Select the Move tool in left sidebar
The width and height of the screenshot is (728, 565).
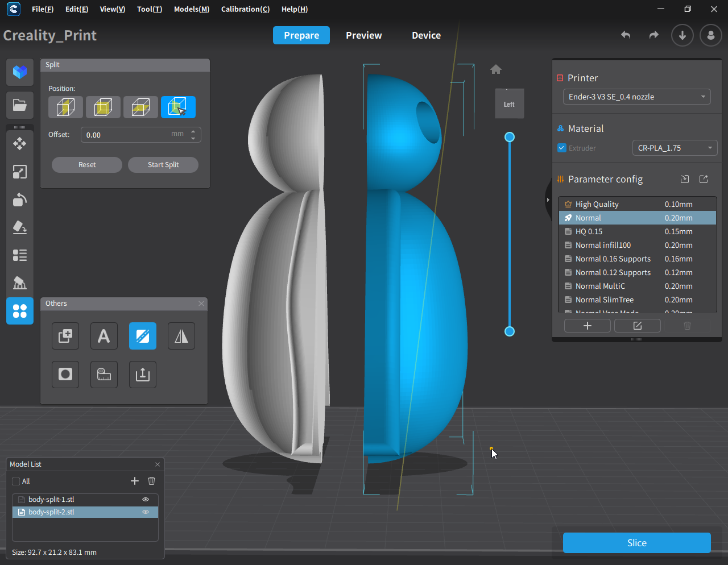coord(20,144)
